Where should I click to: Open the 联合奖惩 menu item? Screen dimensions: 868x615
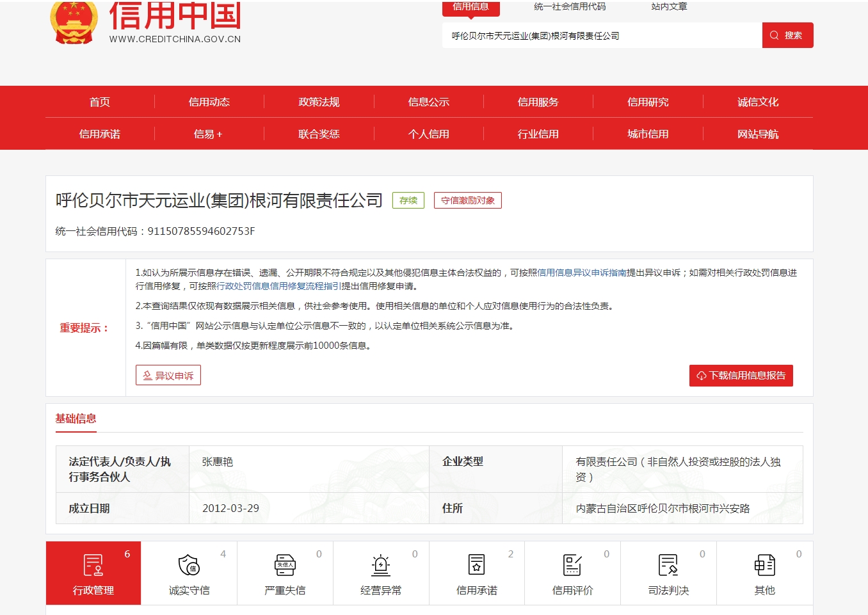click(x=319, y=134)
